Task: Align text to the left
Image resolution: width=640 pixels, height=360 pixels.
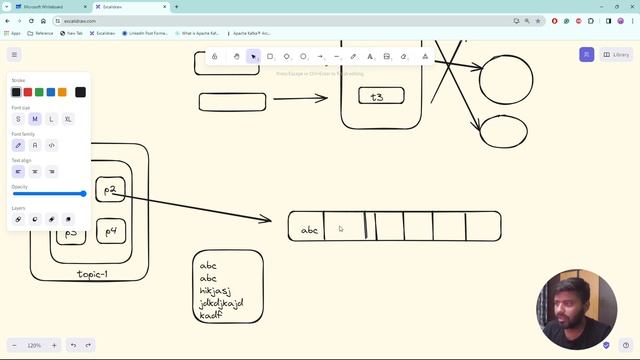Action: 18,172
